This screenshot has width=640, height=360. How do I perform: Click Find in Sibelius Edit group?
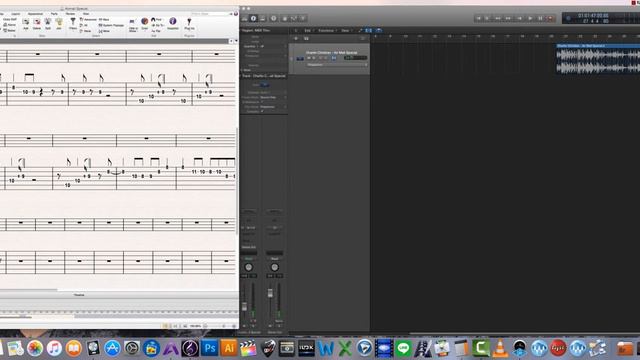click(x=156, y=19)
